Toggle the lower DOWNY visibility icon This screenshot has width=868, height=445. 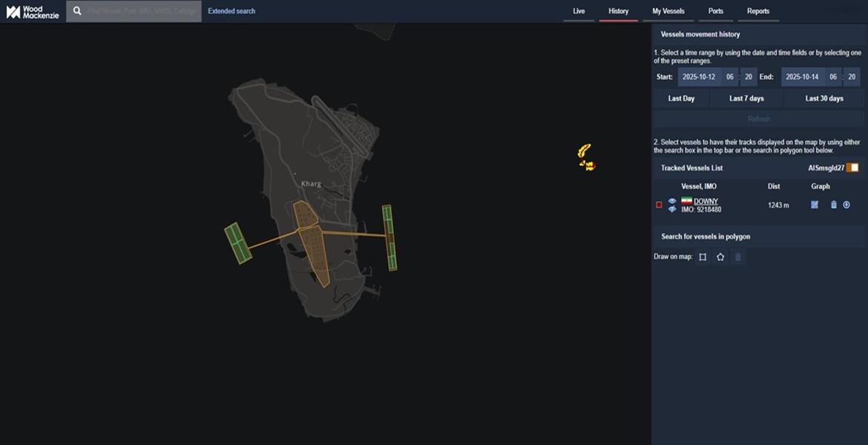672,210
